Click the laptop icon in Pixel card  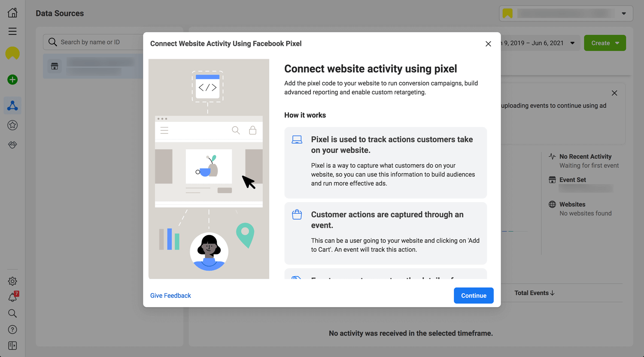297,139
